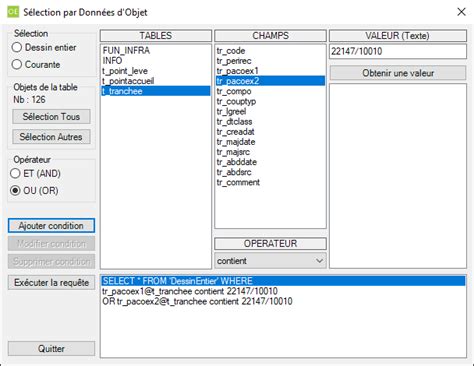This screenshot has width=474, height=366.
Task: Select the SELECT * FROM 'DessinEntier' WHERE line
Action: [283, 281]
